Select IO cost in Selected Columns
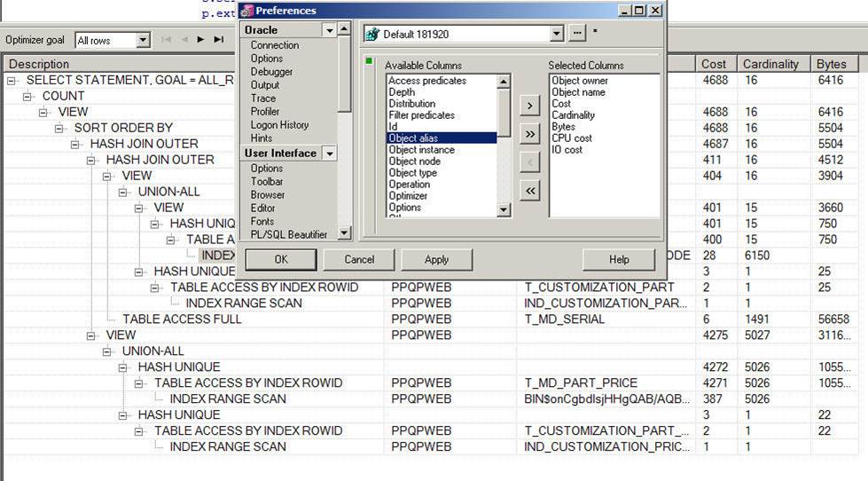 click(567, 150)
